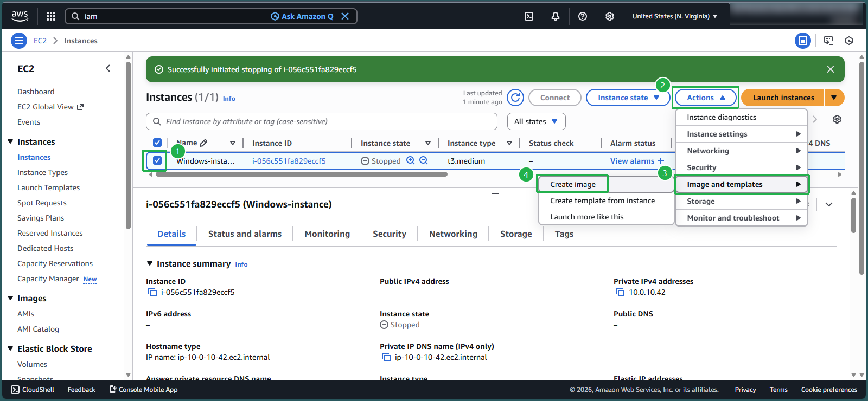Open table preferences gear icon
Viewport: 868px width, 401px height.
837,119
